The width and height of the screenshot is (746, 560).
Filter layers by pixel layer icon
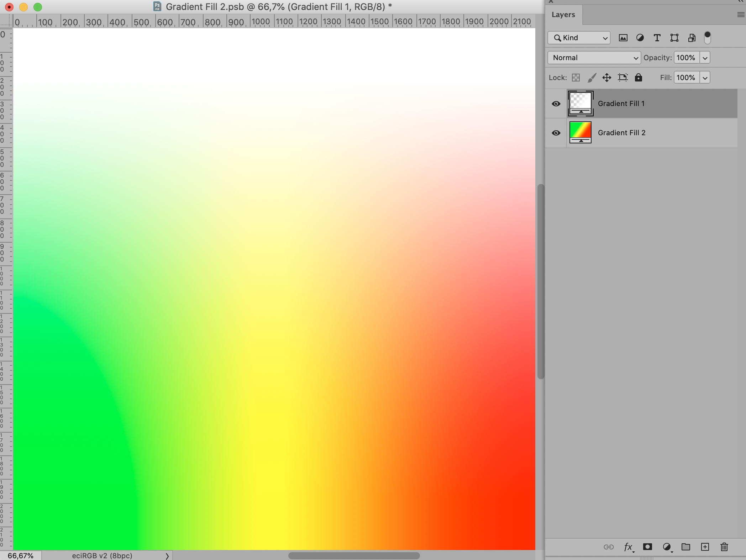[x=623, y=38]
